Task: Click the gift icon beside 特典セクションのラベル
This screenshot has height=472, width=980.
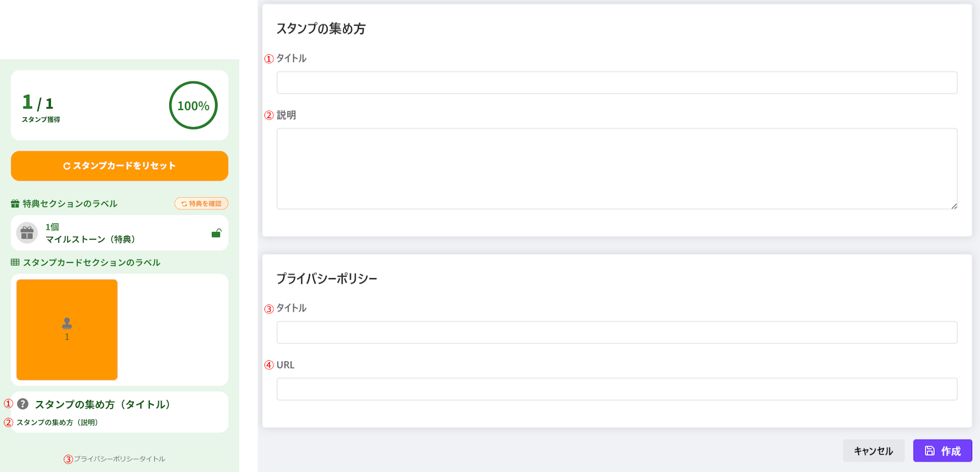Action: [13, 203]
